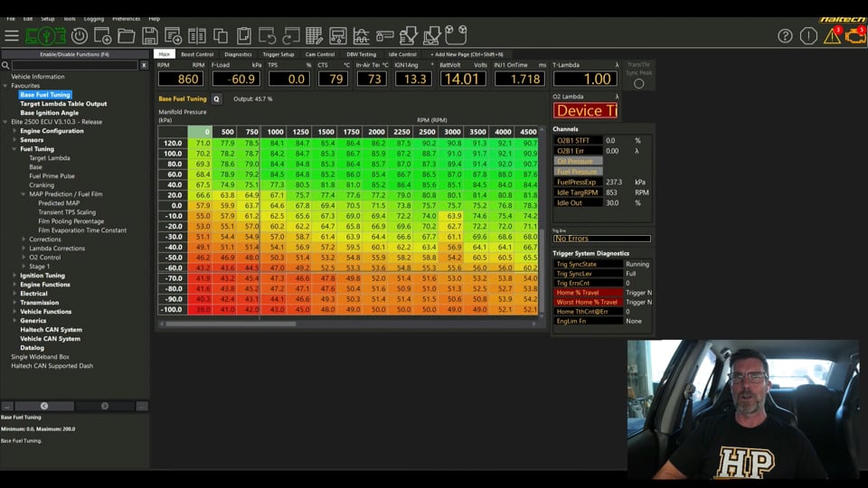Open the hamburger menu icon
This screenshot has height=488, width=868.
pos(12,36)
